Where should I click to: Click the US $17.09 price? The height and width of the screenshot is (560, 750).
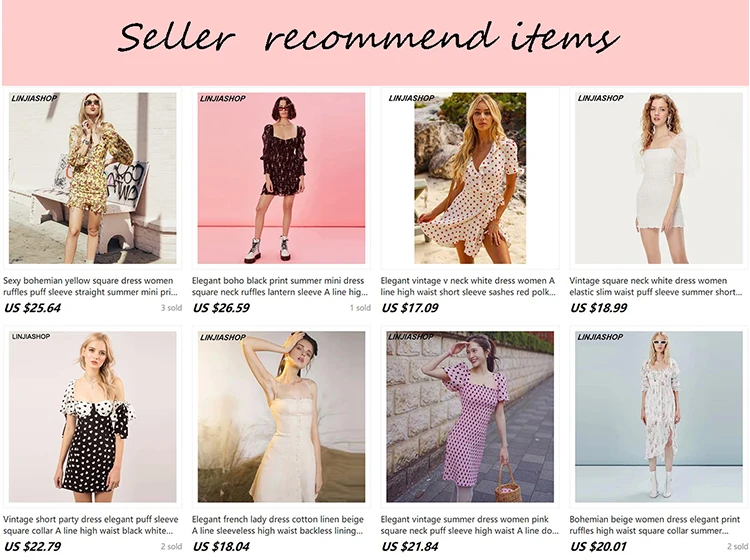(x=410, y=308)
